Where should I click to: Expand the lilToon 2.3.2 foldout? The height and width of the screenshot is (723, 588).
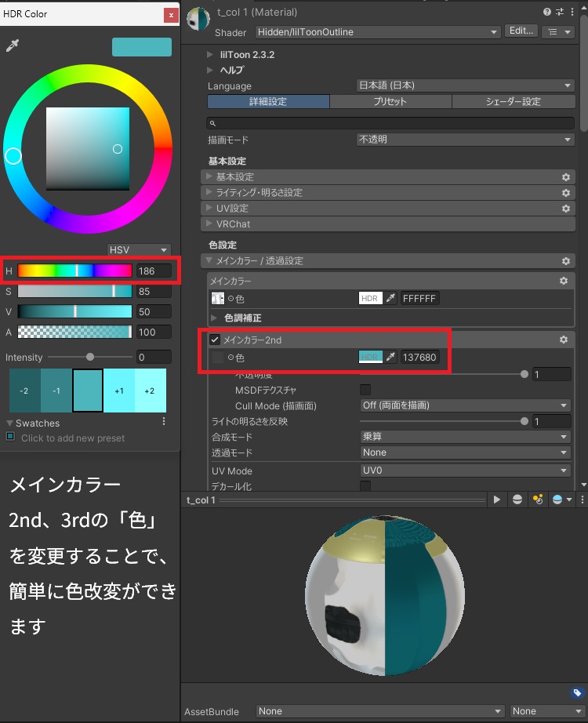[x=210, y=54]
